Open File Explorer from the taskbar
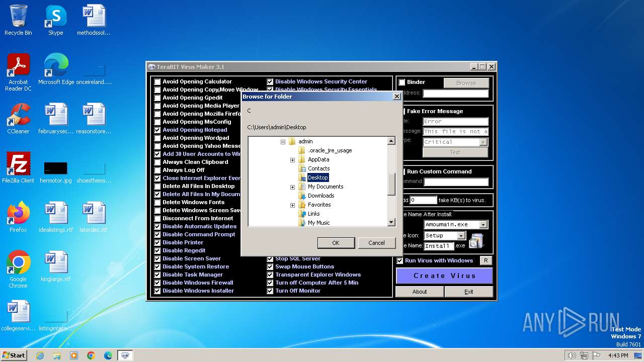 [x=57, y=355]
